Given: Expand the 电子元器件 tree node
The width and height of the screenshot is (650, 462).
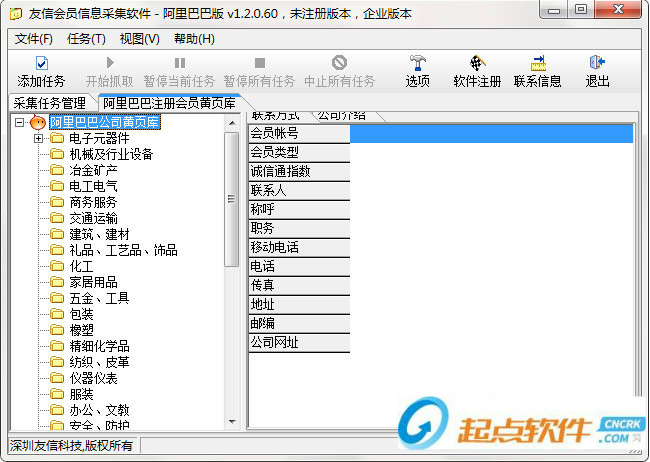Looking at the screenshot, I should coord(39,139).
